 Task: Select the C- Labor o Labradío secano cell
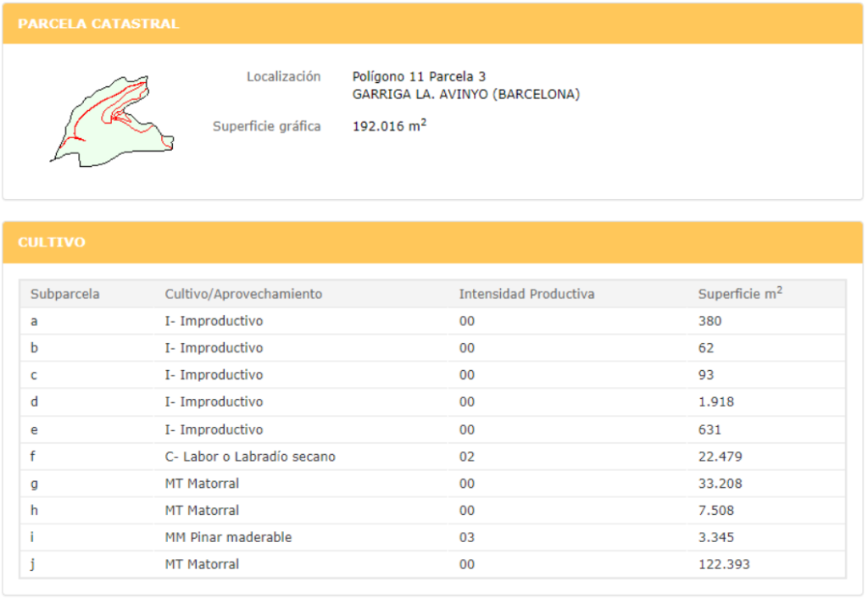[250, 457]
